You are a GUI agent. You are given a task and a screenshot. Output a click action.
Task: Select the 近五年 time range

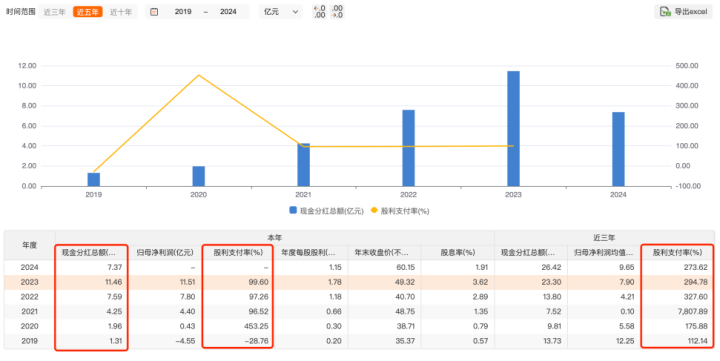87,12
